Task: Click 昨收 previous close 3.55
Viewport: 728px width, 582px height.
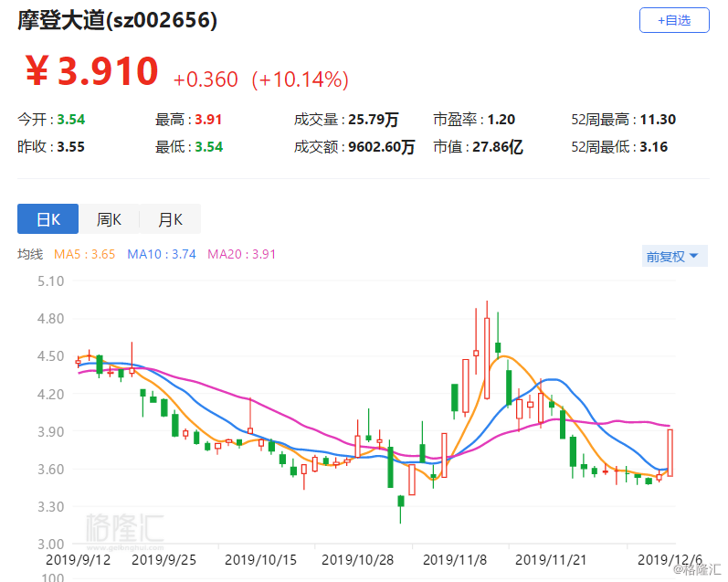Action: click(70, 147)
